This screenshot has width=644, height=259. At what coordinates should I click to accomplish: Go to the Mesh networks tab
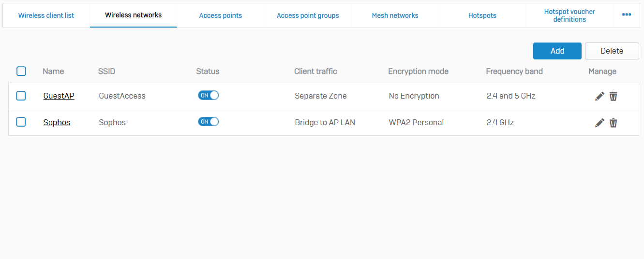click(x=395, y=15)
